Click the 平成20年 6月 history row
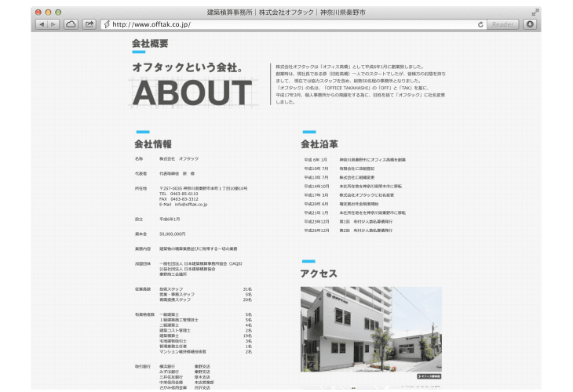The height and width of the screenshot is (392, 573). [x=341, y=204]
